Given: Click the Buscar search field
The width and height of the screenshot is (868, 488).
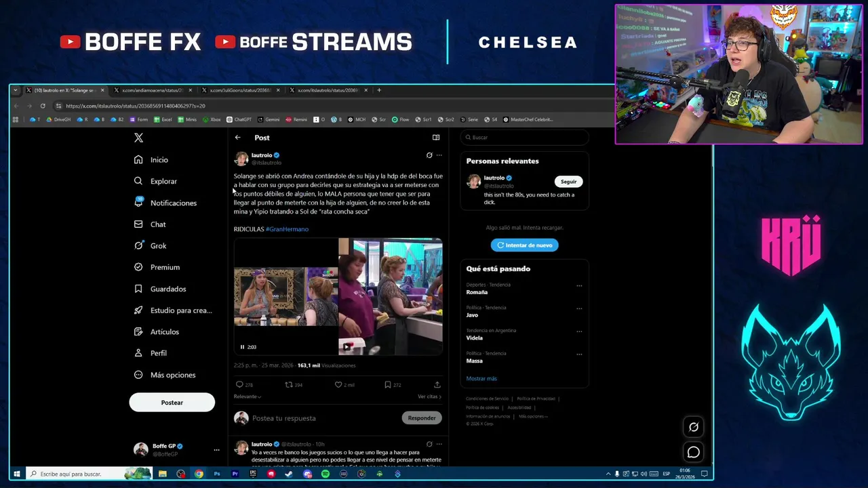Looking at the screenshot, I should 525,138.
